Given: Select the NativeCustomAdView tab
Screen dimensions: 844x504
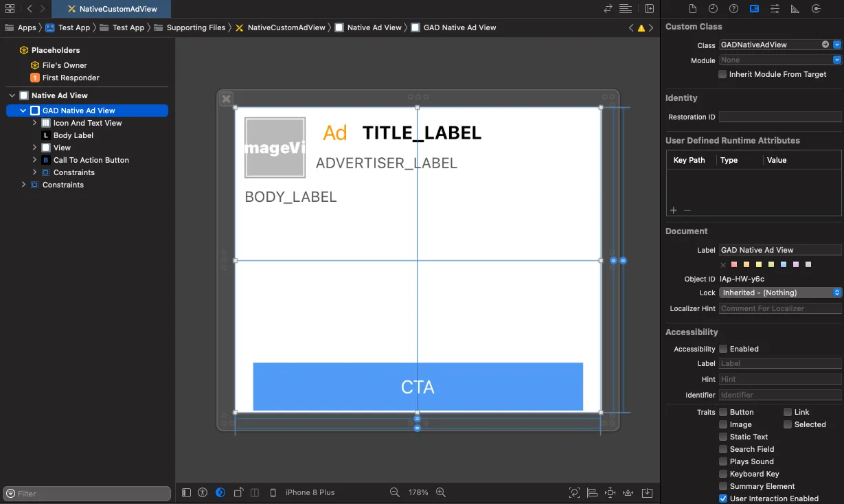Looking at the screenshot, I should click(112, 10).
